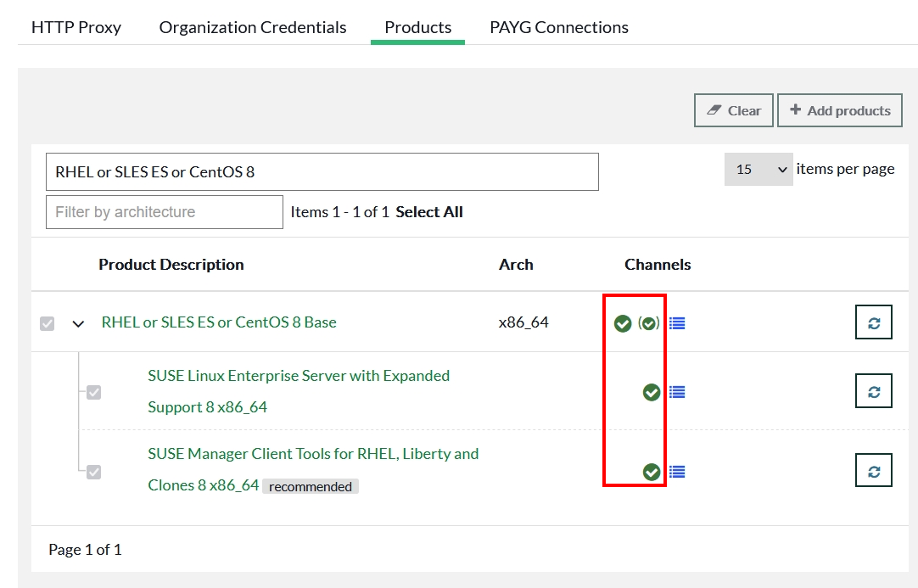Resync the Expanded Support 8 x86_64 product

(874, 390)
